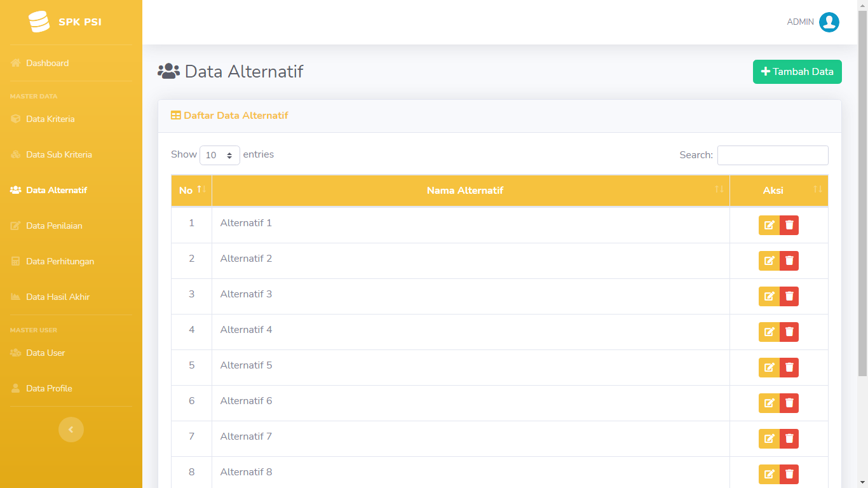The height and width of the screenshot is (488, 868).
Task: Edit Alternatif 6 with the pencil icon
Action: point(769,403)
